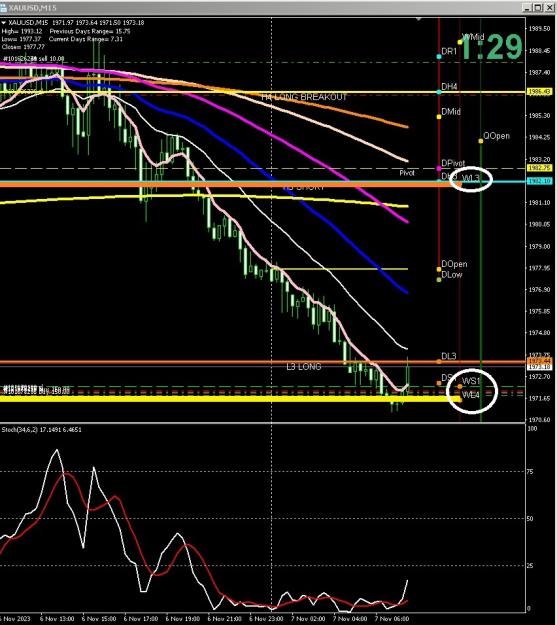
Task: Open the One Click Trading dropdown triangle
Action: click(x=4, y=23)
